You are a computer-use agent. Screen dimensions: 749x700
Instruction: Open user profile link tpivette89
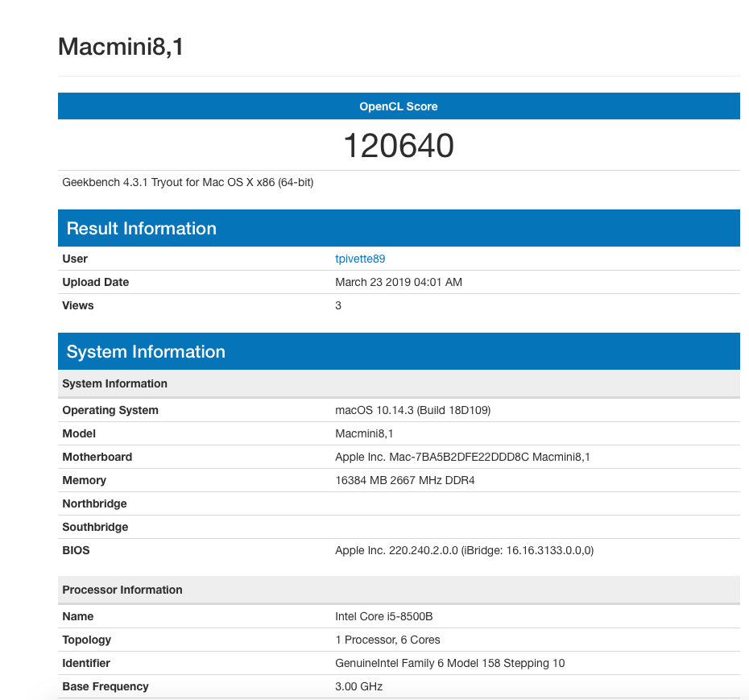click(360, 259)
